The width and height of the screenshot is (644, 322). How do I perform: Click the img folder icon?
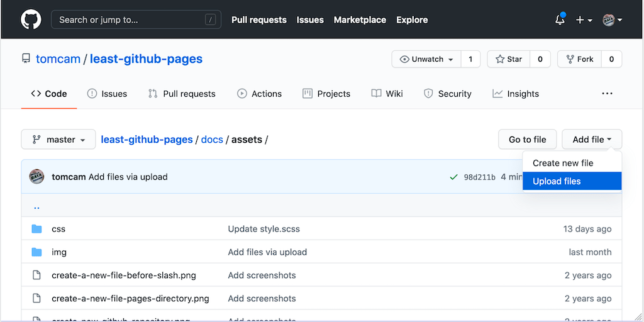click(36, 252)
